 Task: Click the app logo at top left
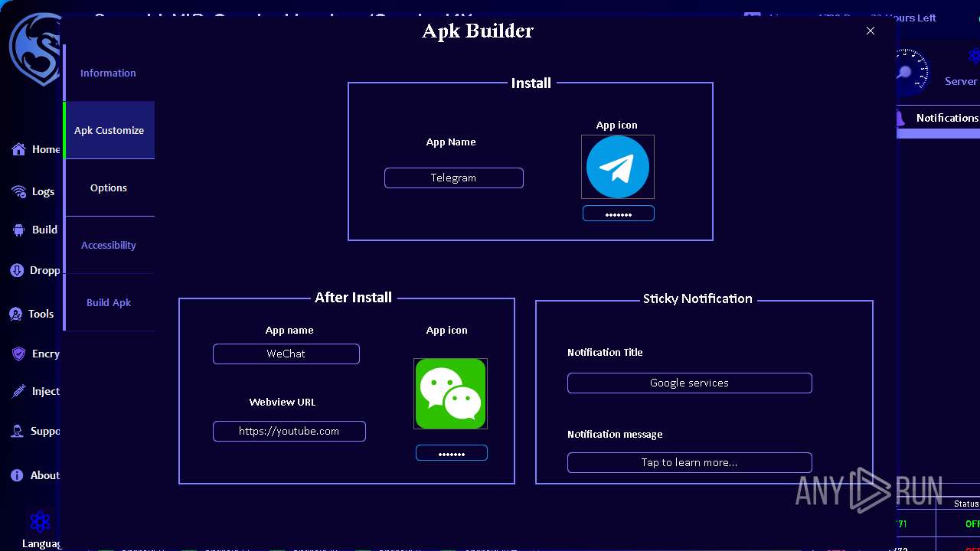click(35, 50)
